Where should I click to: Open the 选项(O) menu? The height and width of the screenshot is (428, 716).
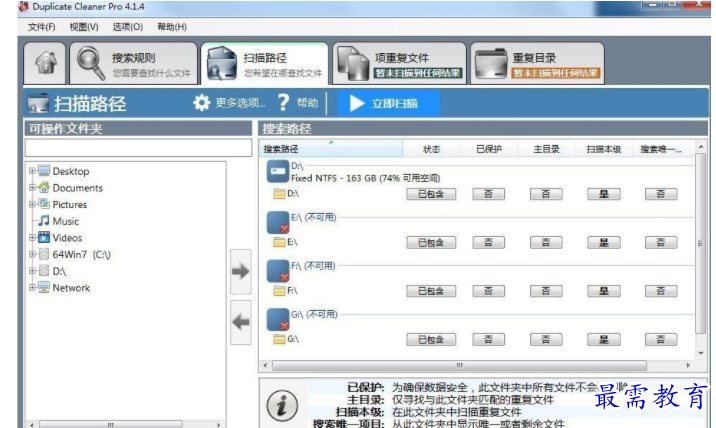coord(128,27)
